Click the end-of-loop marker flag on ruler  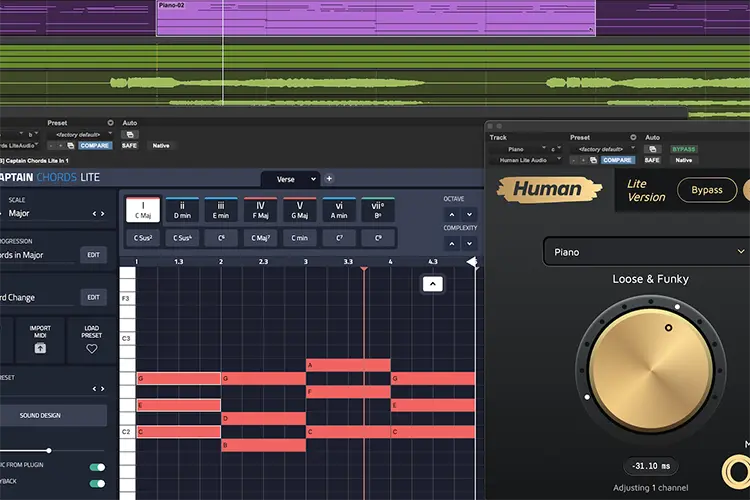[x=472, y=262]
